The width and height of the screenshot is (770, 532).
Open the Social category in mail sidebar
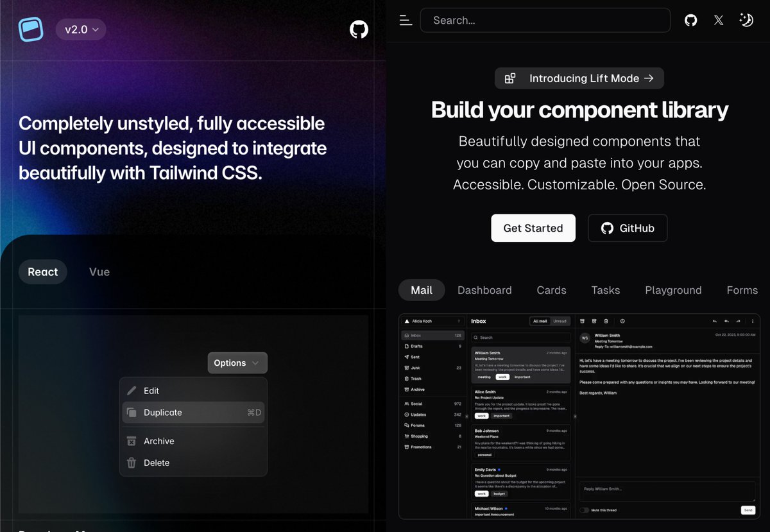(432, 404)
